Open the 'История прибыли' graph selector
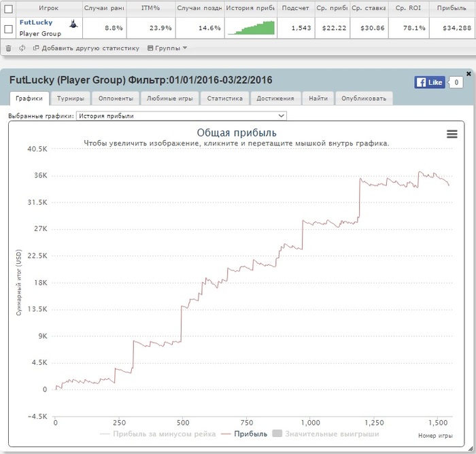Viewport: 476px width, 454px height. click(x=182, y=116)
